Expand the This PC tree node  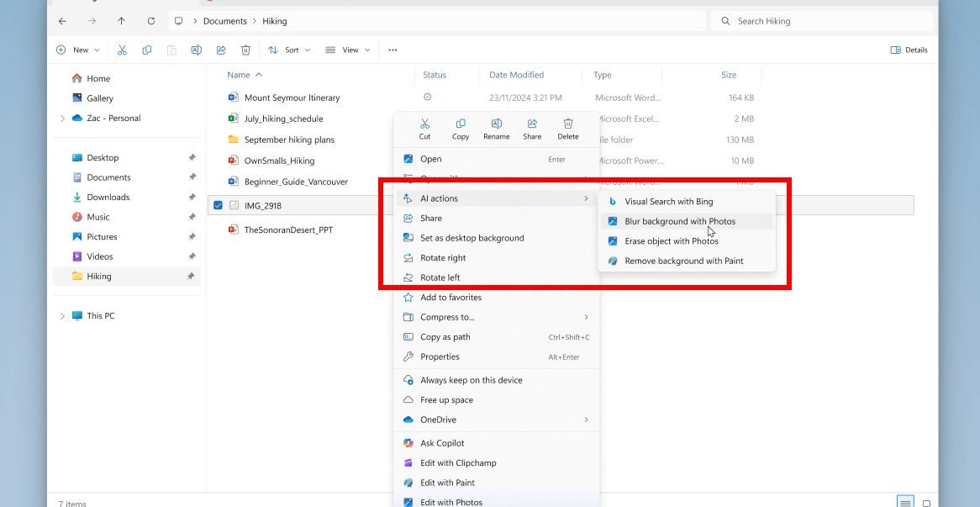(x=62, y=316)
